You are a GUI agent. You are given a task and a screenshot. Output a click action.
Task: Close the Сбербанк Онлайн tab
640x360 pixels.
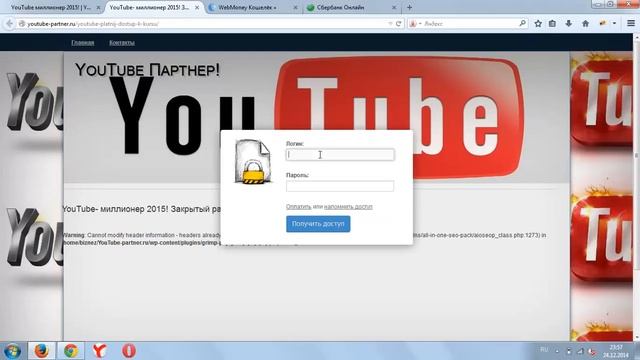pyautogui.click(x=394, y=7)
